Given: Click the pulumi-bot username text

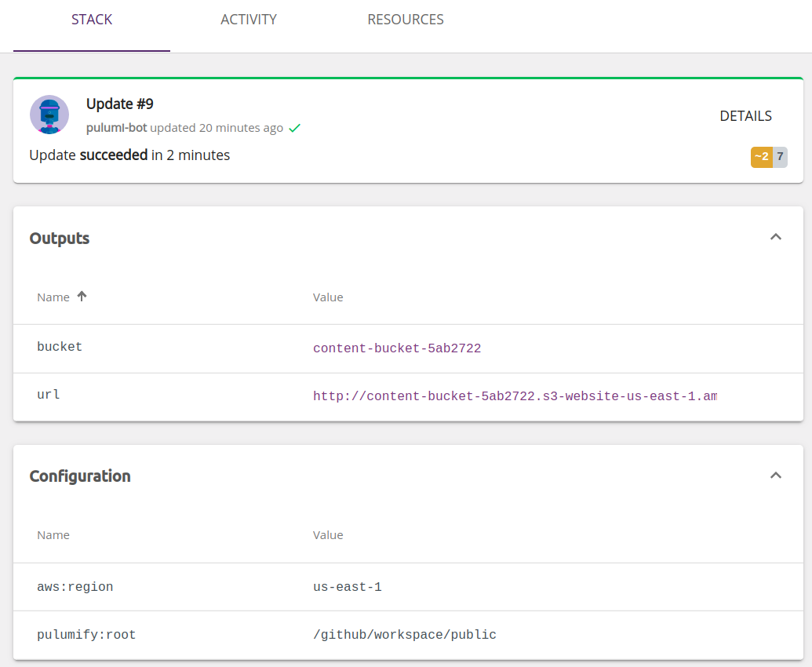Looking at the screenshot, I should tap(116, 127).
